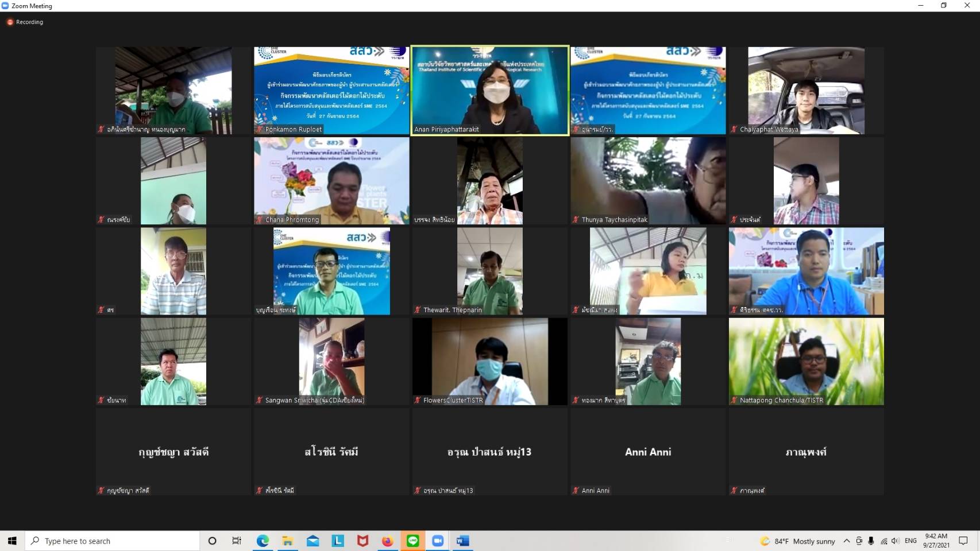Select Anan Piriyaphattarakit's video tile

pyautogui.click(x=490, y=90)
